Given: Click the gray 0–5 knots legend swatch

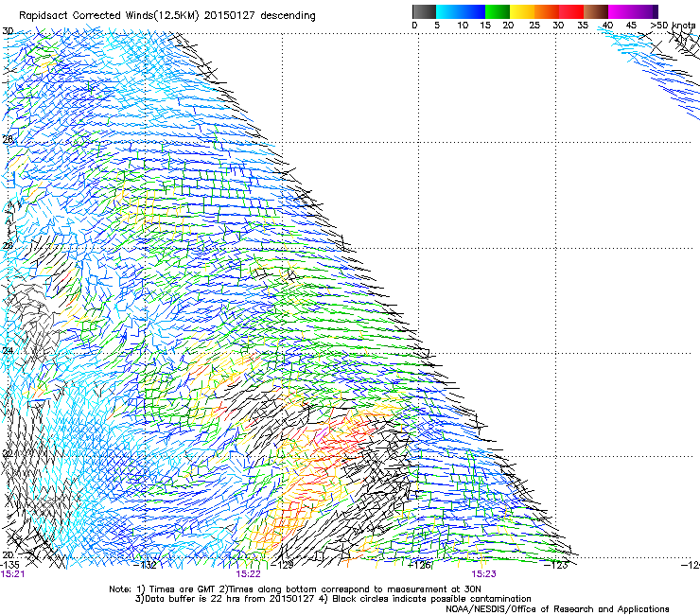Looking at the screenshot, I should click(x=424, y=11).
